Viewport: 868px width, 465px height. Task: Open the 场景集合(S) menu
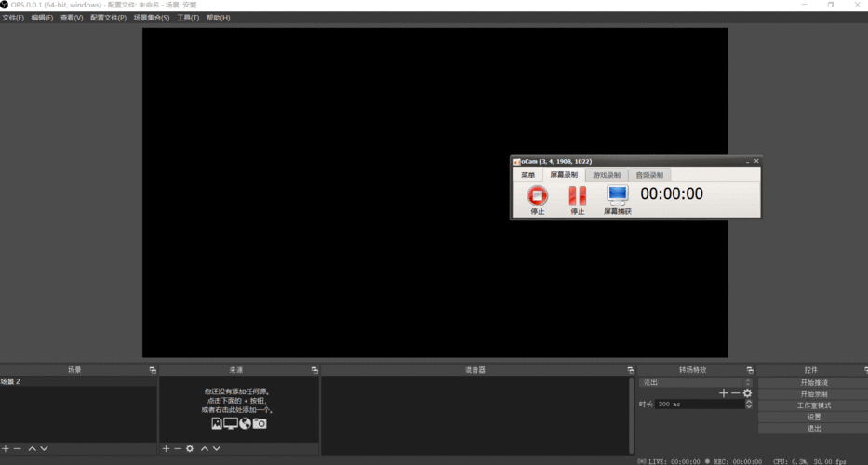point(151,18)
